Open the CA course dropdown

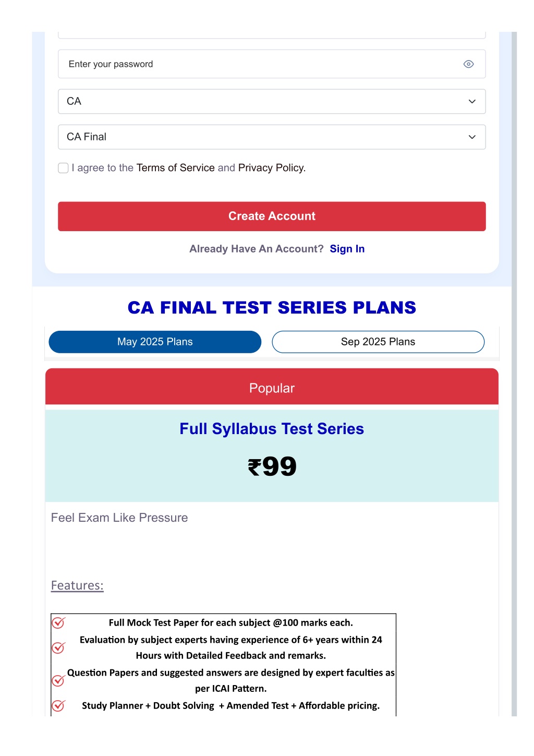click(x=272, y=101)
